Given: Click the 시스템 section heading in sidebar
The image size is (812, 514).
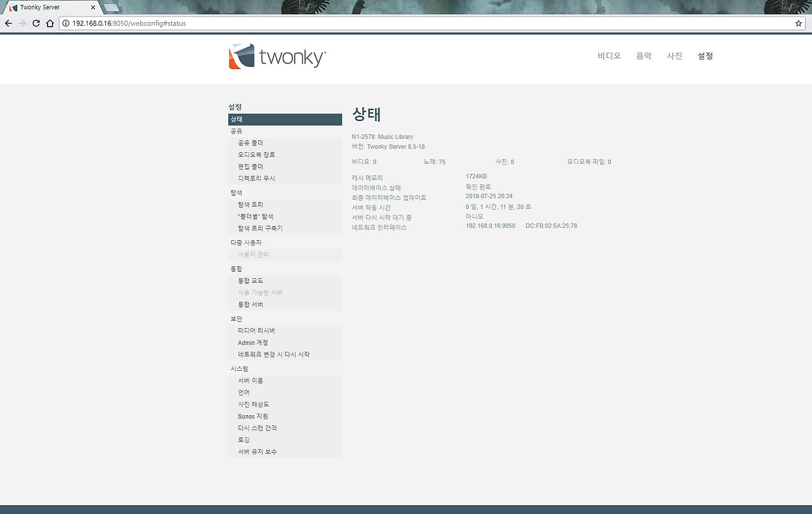Looking at the screenshot, I should [x=239, y=369].
